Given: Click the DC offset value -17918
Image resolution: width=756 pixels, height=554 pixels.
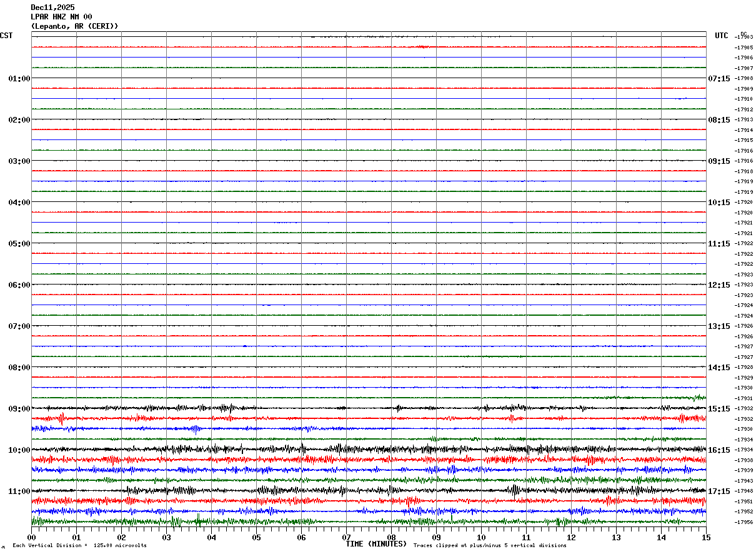Looking at the screenshot, I should coord(744,171).
